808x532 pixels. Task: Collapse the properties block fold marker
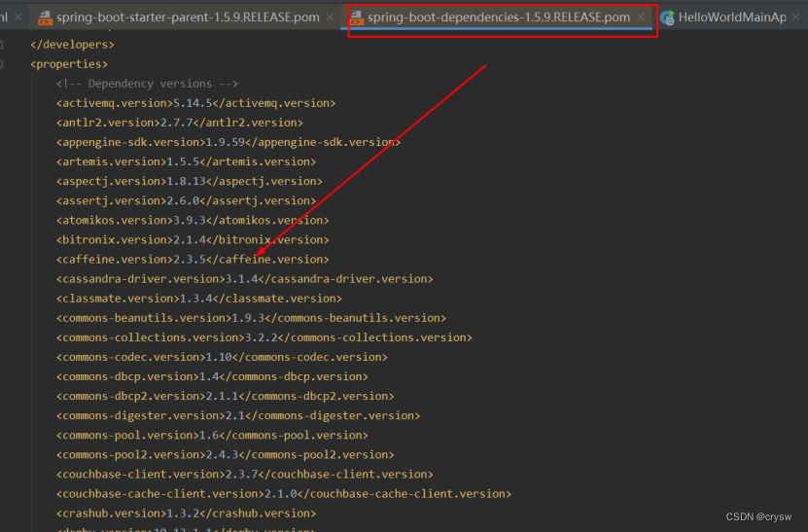(2, 64)
